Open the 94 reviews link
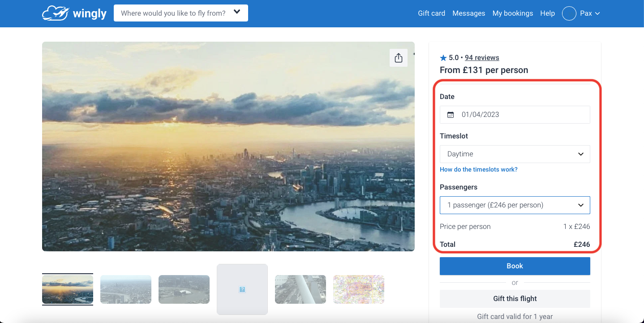 click(x=482, y=58)
